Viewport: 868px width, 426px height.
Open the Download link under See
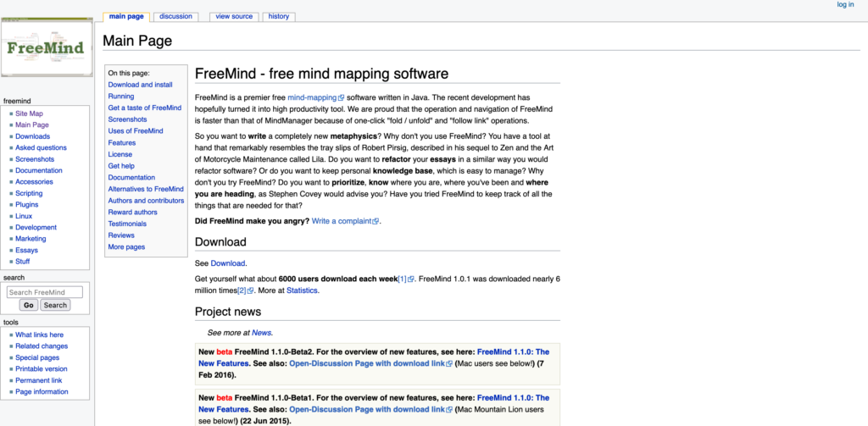point(227,263)
